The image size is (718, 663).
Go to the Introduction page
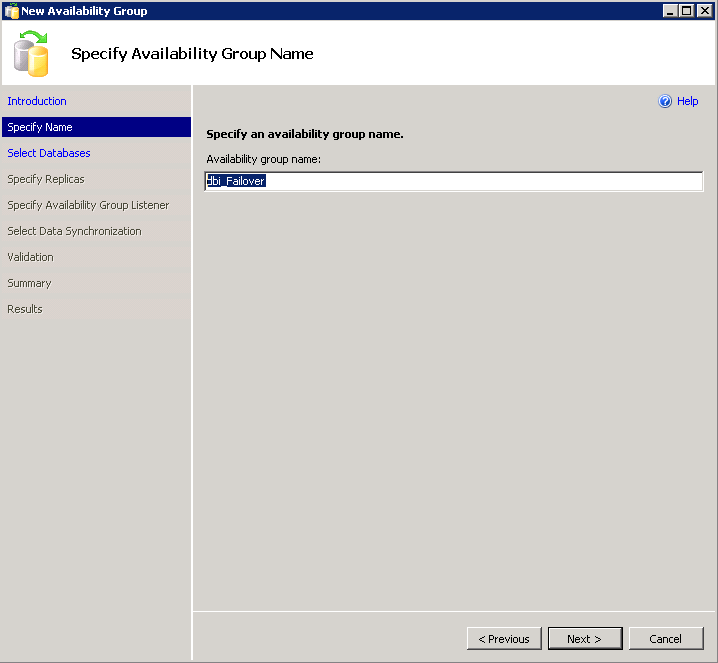tap(37, 101)
